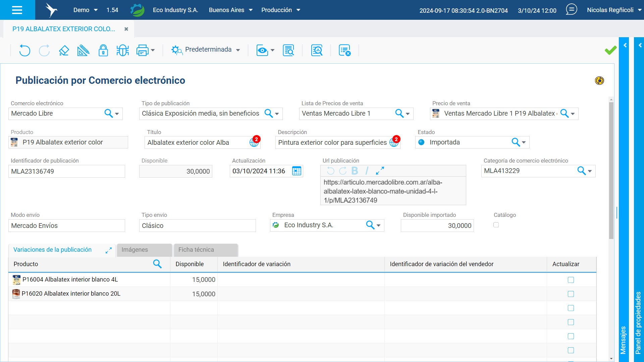This screenshot has height=362, width=644.
Task: Click the yellow refresh sync icon
Action: tap(599, 80)
